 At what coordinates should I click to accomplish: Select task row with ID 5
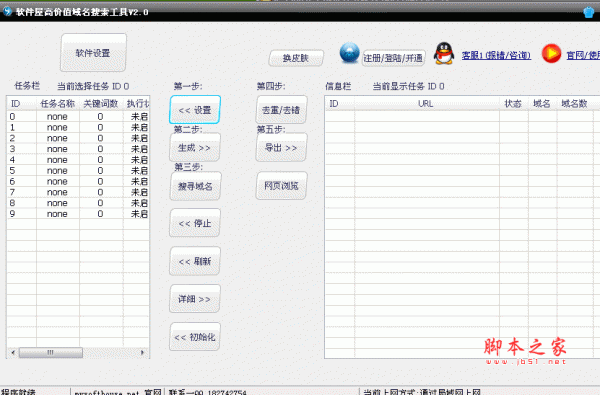(78, 170)
